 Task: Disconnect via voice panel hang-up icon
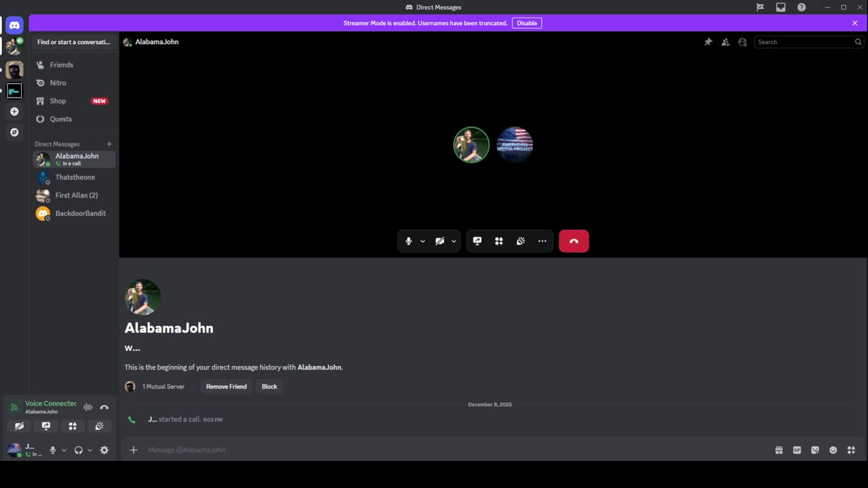[104, 407]
